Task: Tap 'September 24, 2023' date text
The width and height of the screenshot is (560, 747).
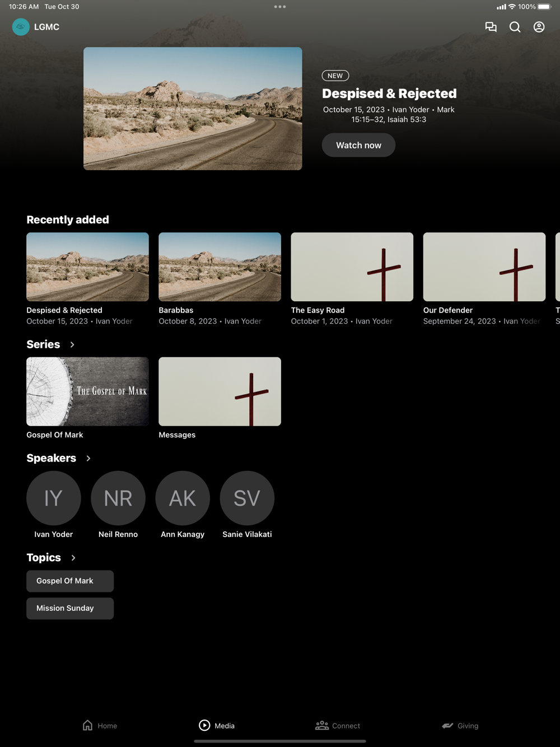Action: [x=460, y=321]
